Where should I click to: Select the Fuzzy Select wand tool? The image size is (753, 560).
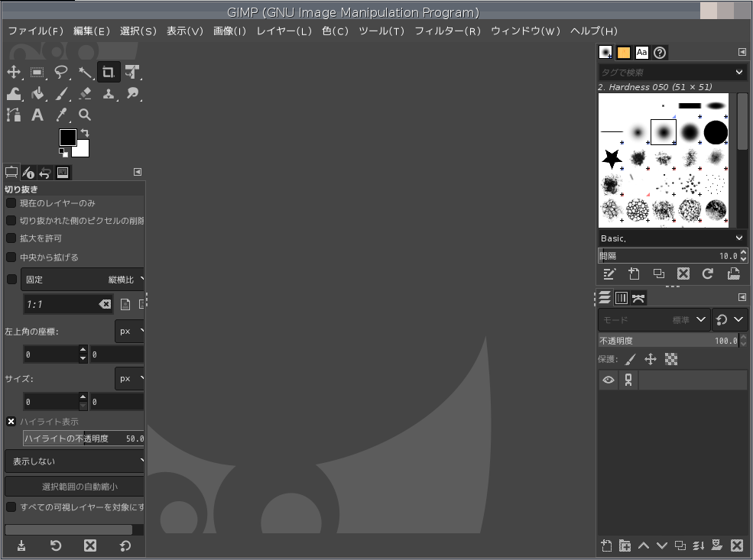[x=85, y=73]
